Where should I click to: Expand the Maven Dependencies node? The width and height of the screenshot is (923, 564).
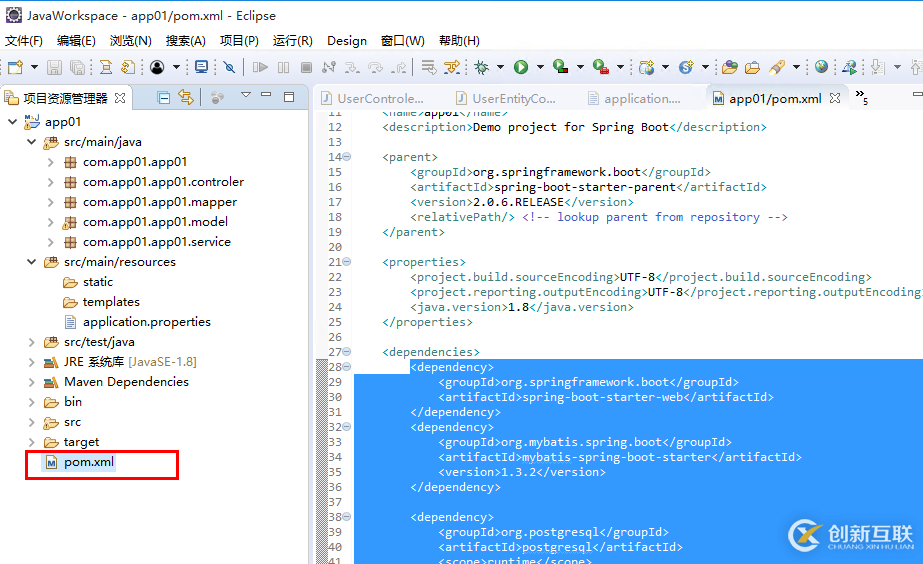tap(31, 382)
